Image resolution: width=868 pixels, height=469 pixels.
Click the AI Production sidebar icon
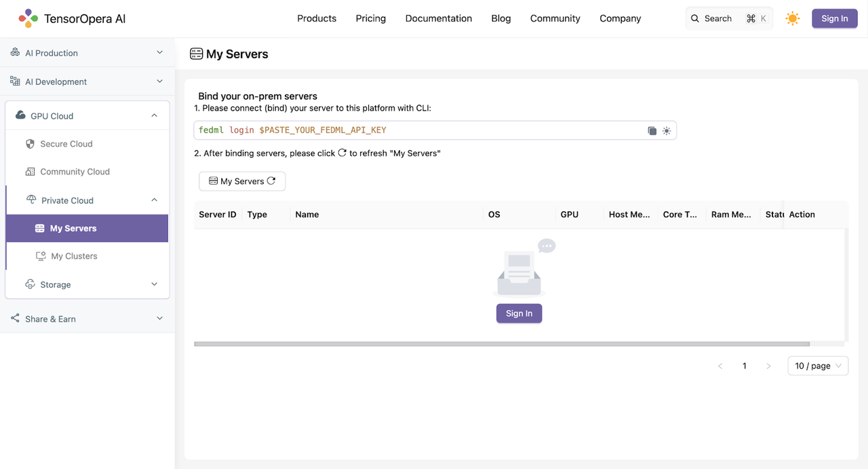tap(15, 52)
